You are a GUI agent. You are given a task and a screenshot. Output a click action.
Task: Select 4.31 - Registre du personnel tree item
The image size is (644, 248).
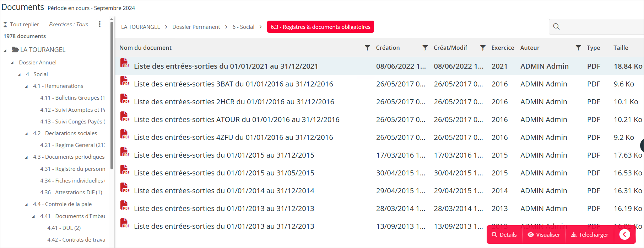click(72, 169)
